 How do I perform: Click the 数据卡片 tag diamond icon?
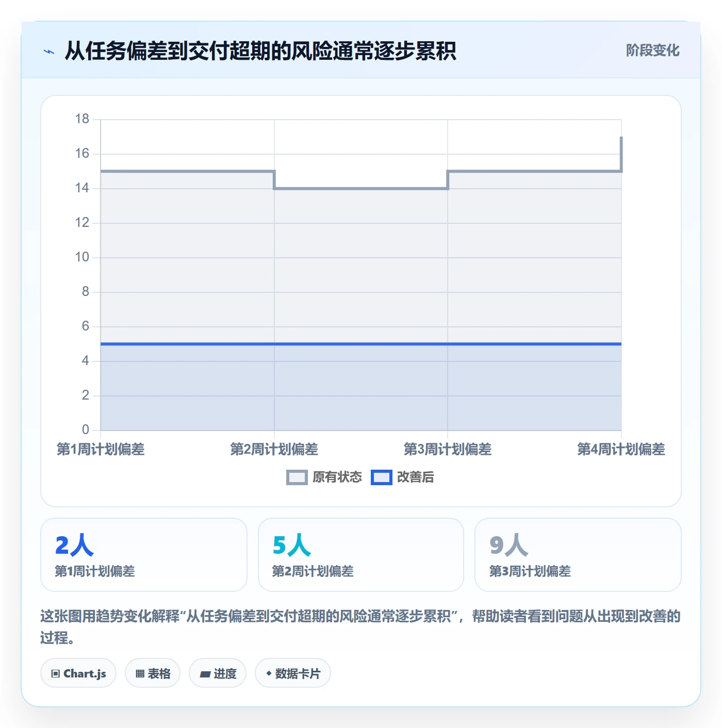(269, 673)
